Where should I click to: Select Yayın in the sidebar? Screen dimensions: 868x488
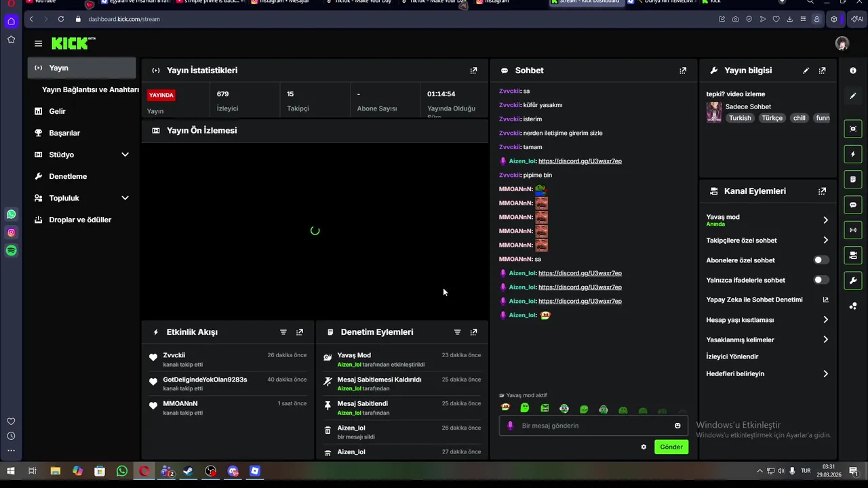click(x=82, y=68)
